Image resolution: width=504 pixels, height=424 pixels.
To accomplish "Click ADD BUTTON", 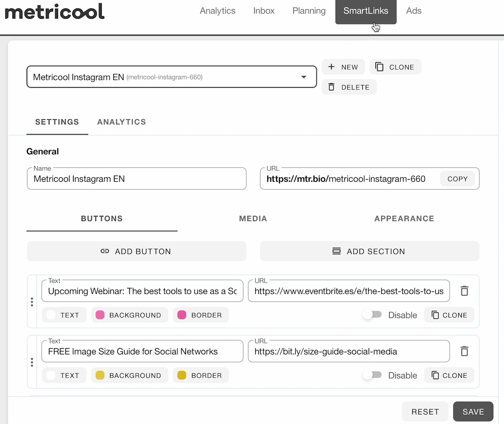I will pyautogui.click(x=137, y=251).
